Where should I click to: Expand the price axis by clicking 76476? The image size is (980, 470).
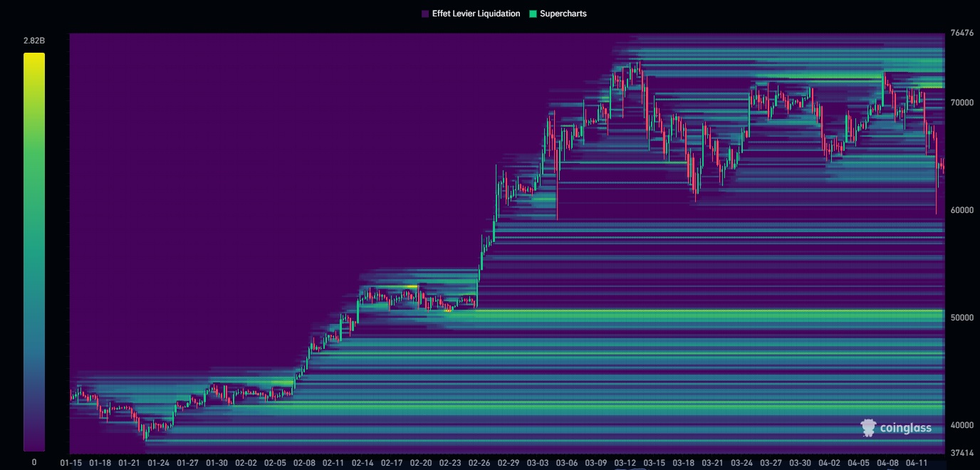tap(964, 33)
